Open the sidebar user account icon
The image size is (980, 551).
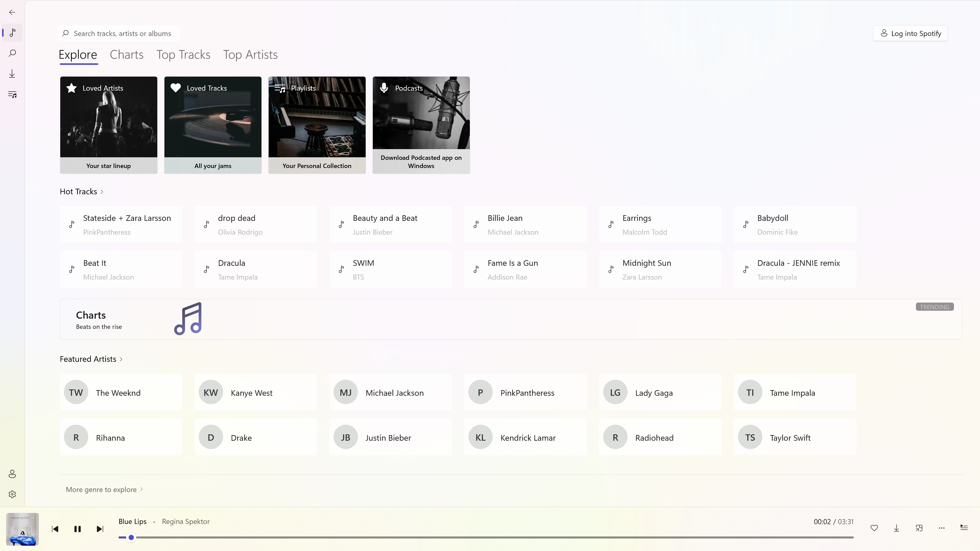[x=12, y=474]
